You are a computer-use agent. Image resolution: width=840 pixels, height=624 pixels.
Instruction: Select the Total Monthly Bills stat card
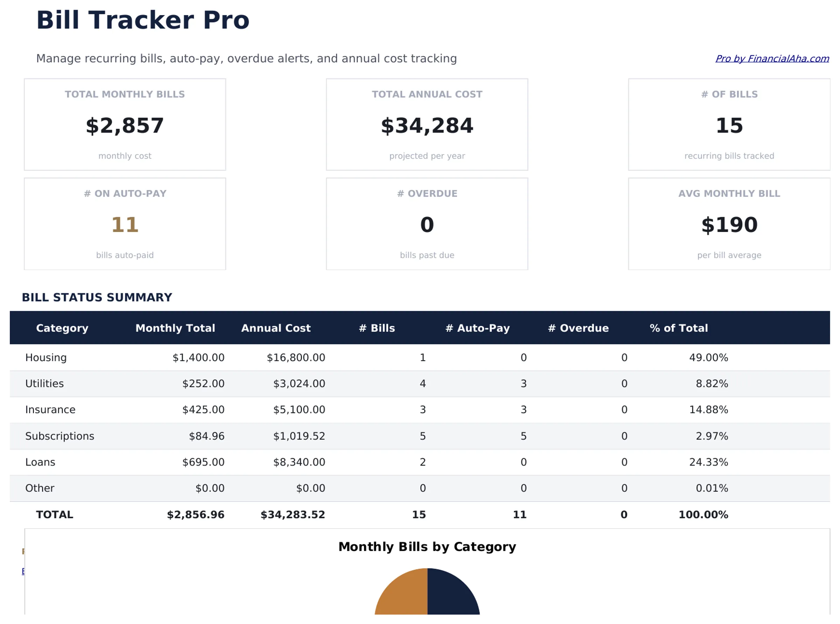[x=125, y=125]
